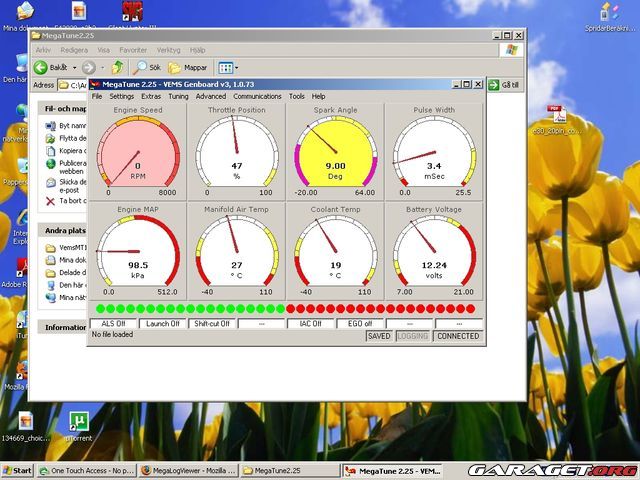The image size is (640, 480).
Task: Click the Explorer Up folder icon
Action: [117, 67]
